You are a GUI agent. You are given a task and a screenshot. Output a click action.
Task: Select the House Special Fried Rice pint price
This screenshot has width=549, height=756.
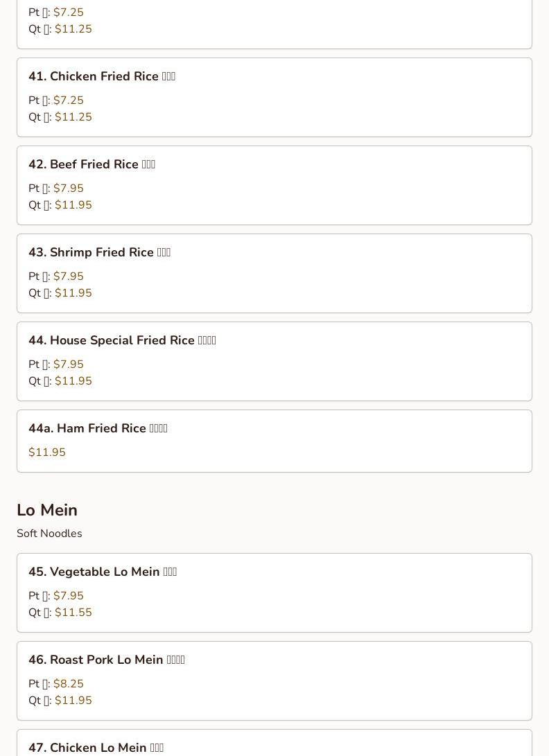click(x=68, y=364)
